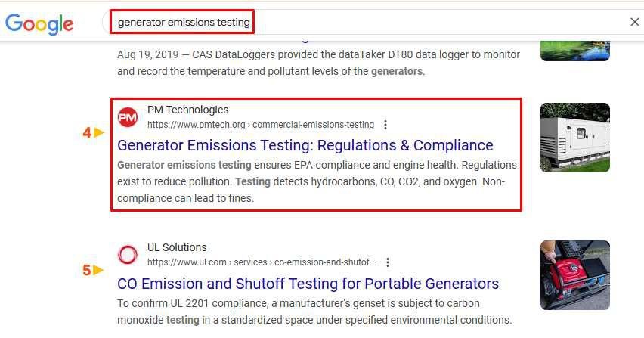
Task: Click the 'UL Solutions' site name
Action: [177, 247]
